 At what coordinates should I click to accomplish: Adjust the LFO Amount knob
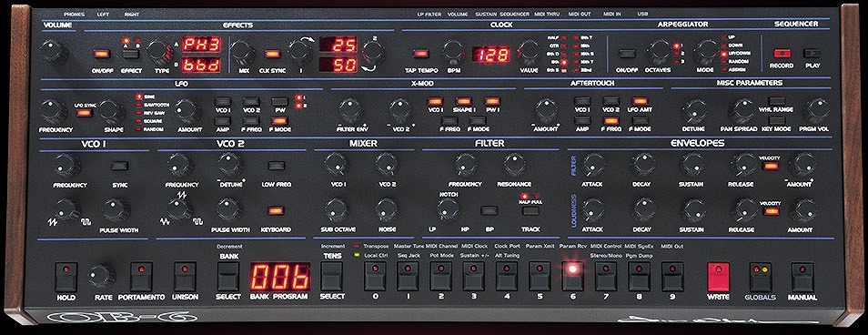tap(187, 111)
